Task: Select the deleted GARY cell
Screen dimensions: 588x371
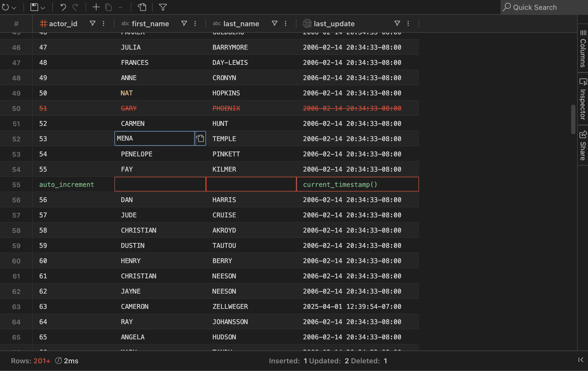Action: click(160, 108)
